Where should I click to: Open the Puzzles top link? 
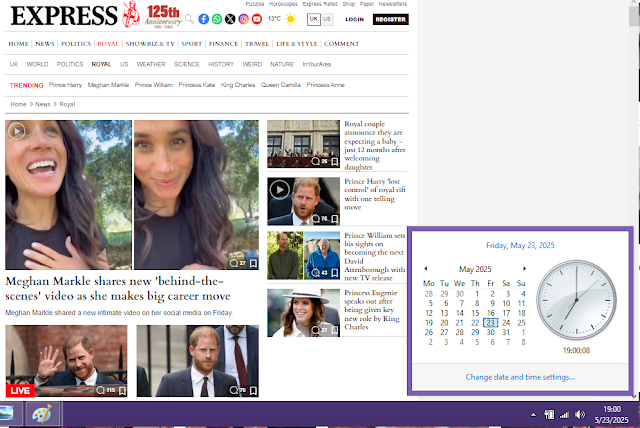click(x=255, y=4)
